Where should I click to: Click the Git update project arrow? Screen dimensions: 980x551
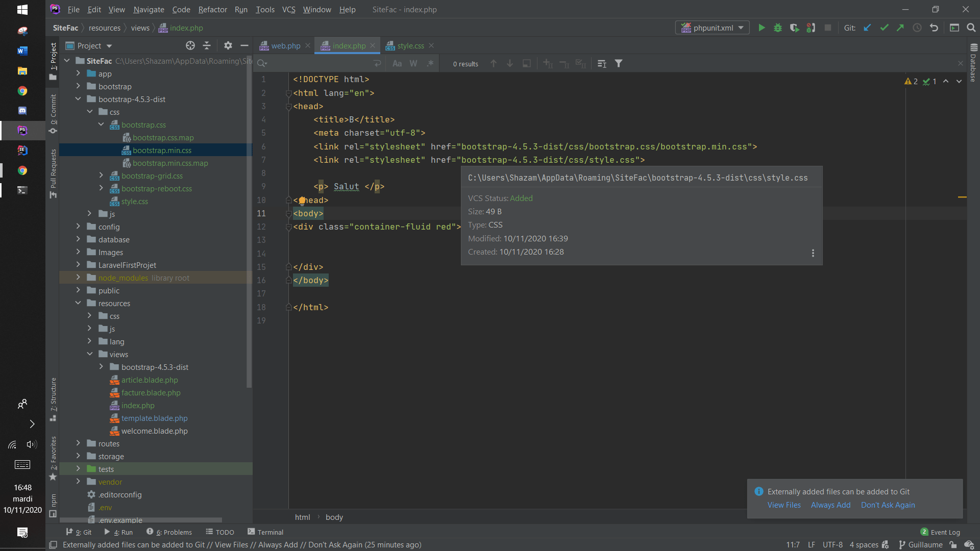[x=867, y=28]
